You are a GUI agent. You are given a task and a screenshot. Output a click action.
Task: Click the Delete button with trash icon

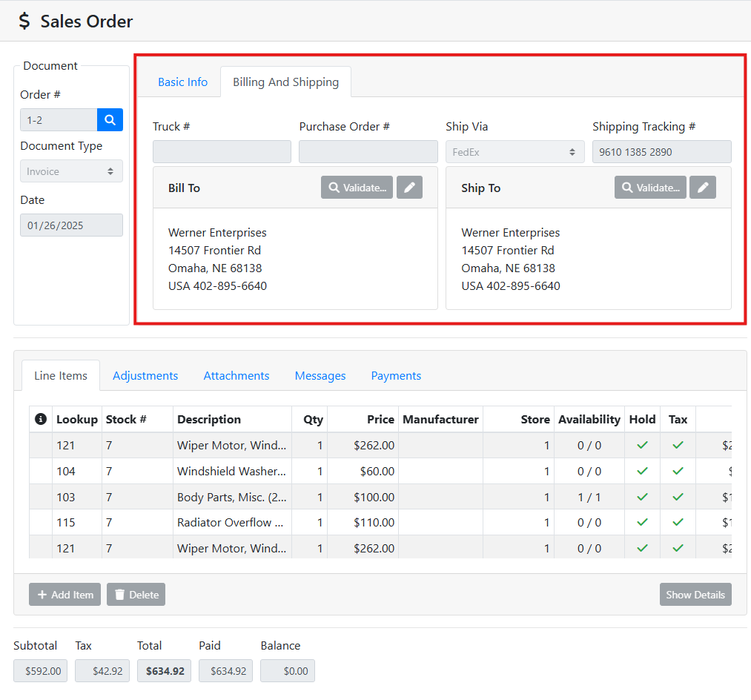[136, 595]
